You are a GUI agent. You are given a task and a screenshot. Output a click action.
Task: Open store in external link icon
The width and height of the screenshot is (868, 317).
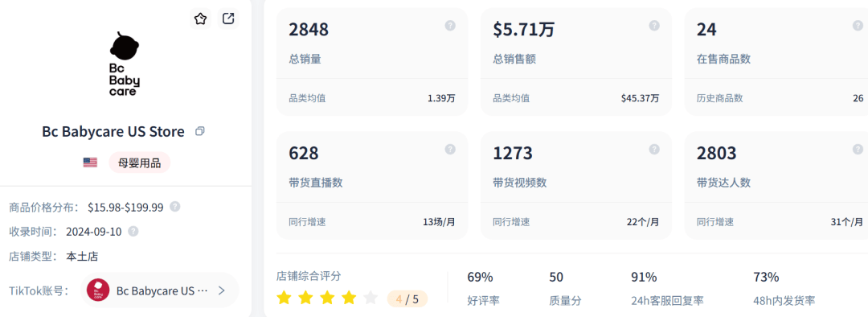tap(228, 19)
